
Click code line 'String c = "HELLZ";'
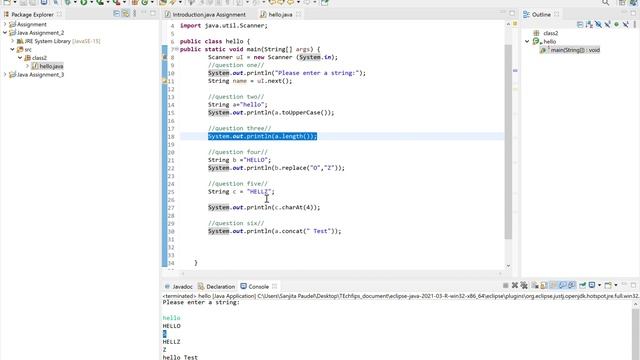[x=241, y=191]
